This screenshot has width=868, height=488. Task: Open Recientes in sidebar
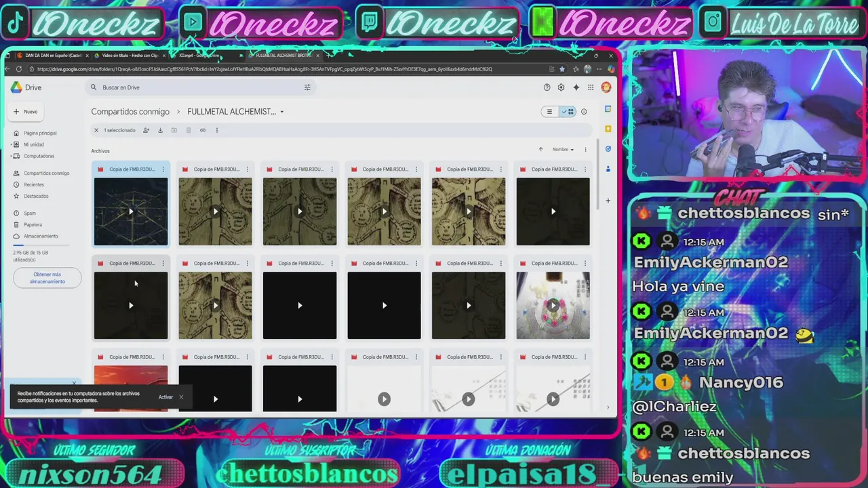[x=34, y=185]
